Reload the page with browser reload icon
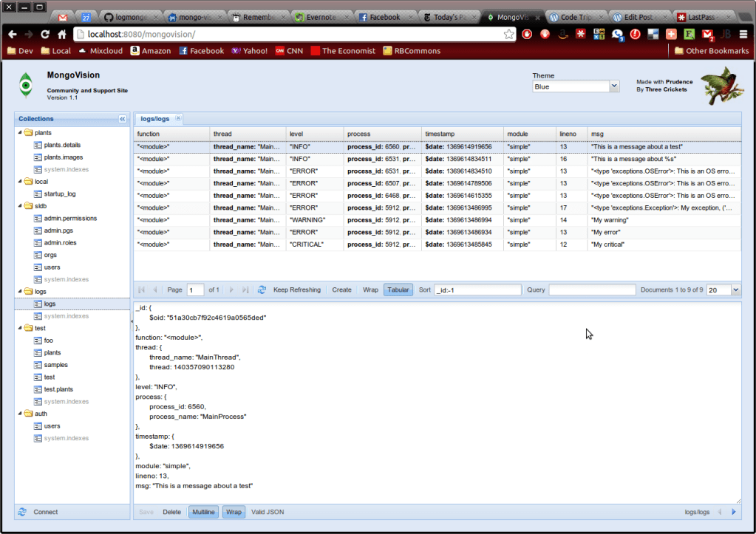Image resolution: width=756 pixels, height=534 pixels. coord(45,34)
